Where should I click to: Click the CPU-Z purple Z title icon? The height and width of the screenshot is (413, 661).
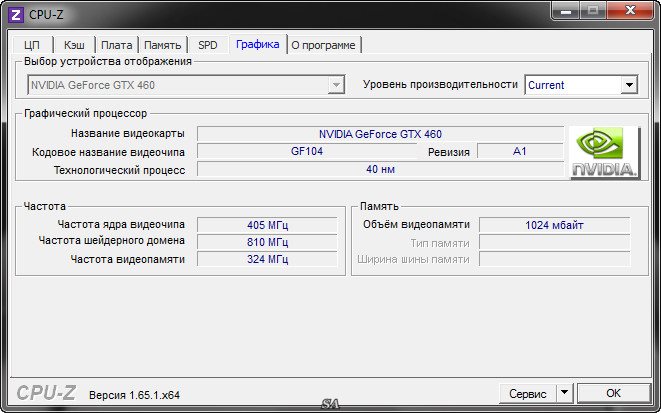click(x=16, y=15)
